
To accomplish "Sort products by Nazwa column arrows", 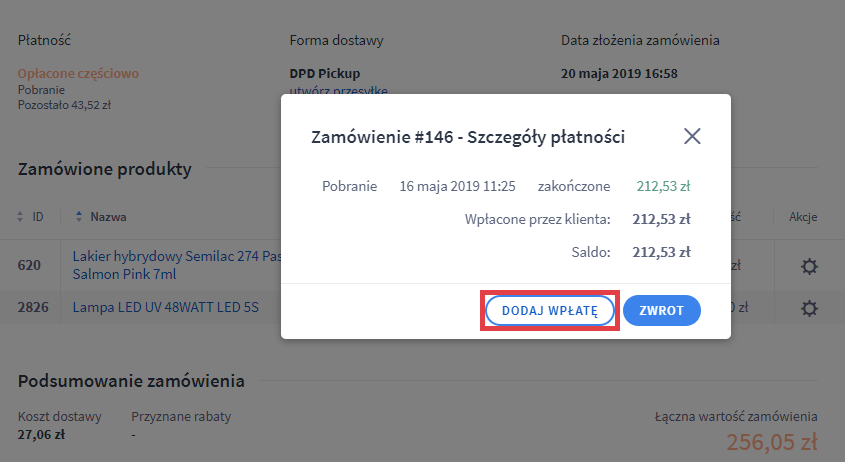I will pyautogui.click(x=79, y=217).
